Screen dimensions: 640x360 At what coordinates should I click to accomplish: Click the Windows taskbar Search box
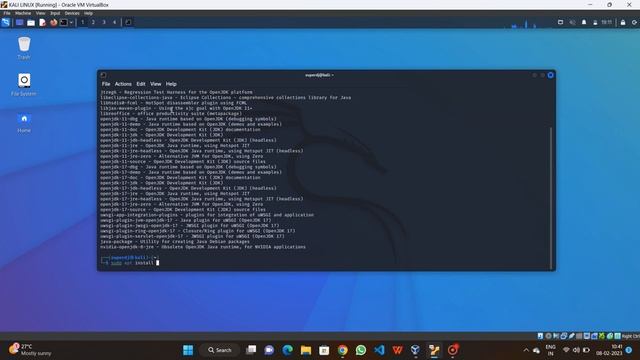coord(220,350)
